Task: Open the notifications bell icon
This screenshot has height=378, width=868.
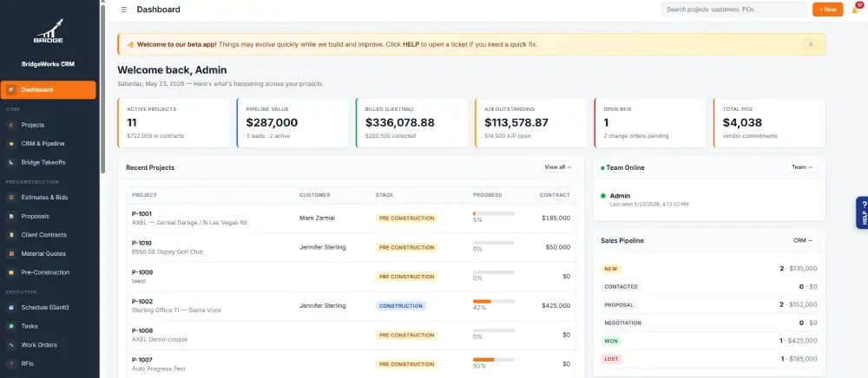Action: point(855,10)
